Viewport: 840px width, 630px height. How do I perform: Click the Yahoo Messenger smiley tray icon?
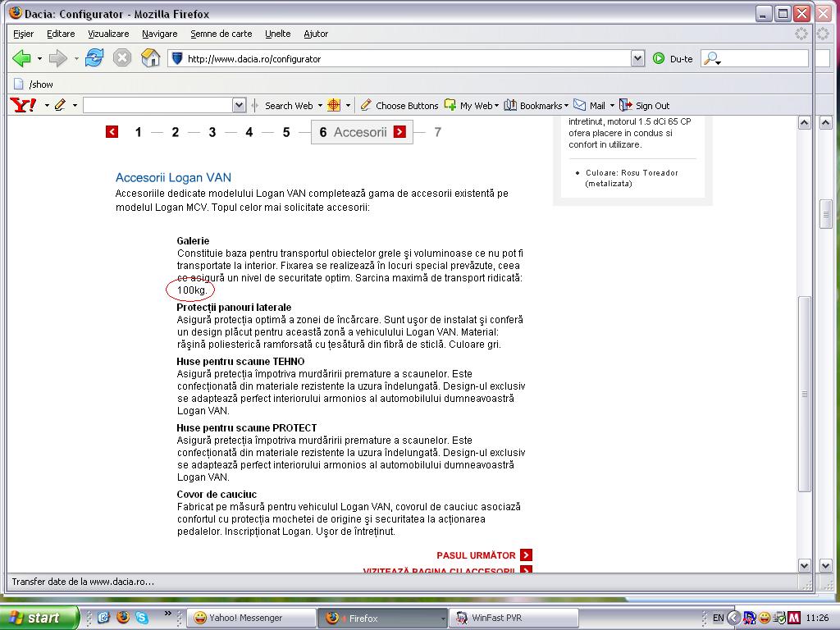click(x=765, y=619)
